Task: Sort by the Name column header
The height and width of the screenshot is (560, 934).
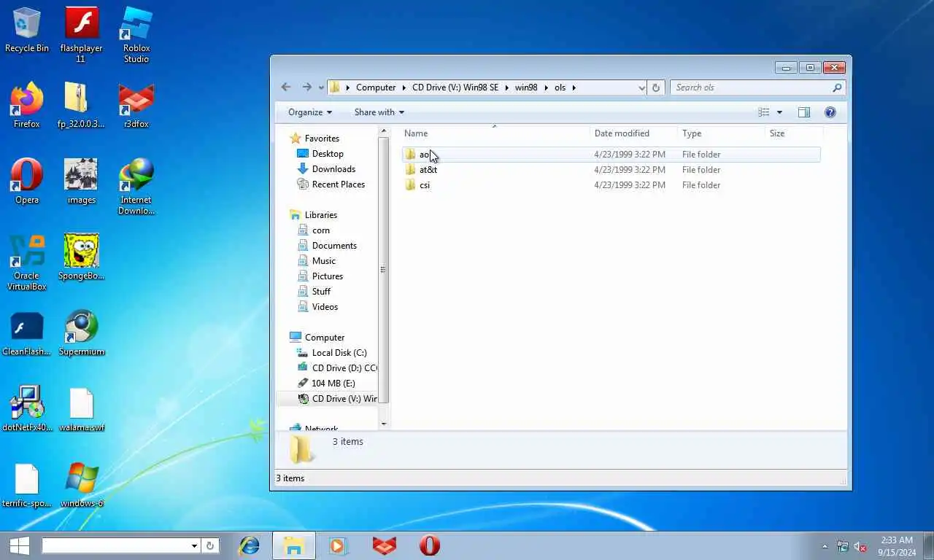Action: coord(495,133)
